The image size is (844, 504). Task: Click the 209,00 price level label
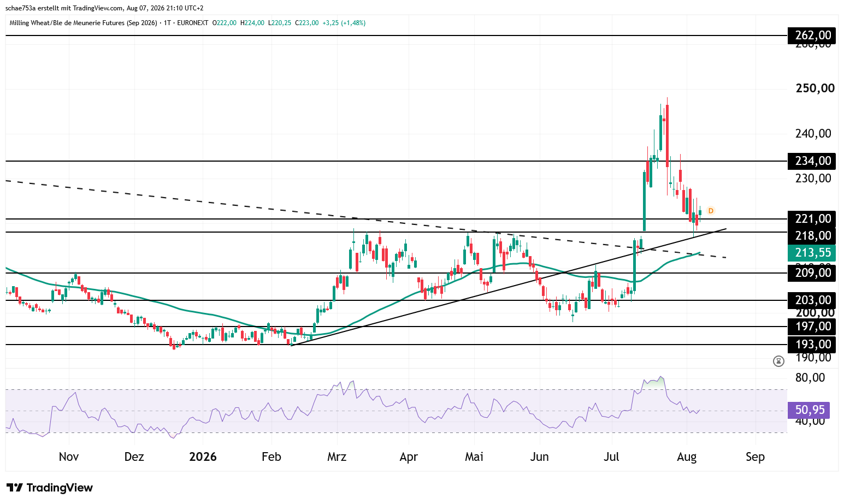click(x=812, y=273)
